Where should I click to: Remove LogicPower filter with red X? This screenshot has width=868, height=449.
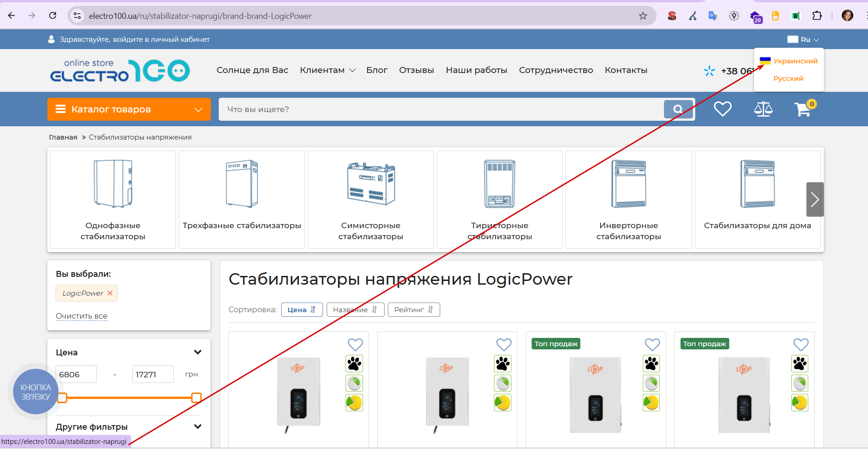point(110,293)
